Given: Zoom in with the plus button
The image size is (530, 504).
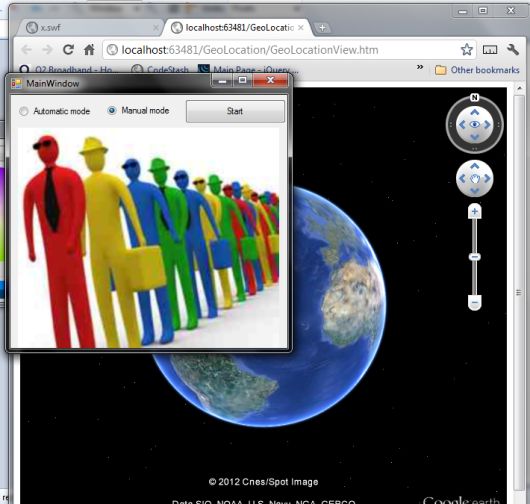Looking at the screenshot, I should click(x=475, y=212).
